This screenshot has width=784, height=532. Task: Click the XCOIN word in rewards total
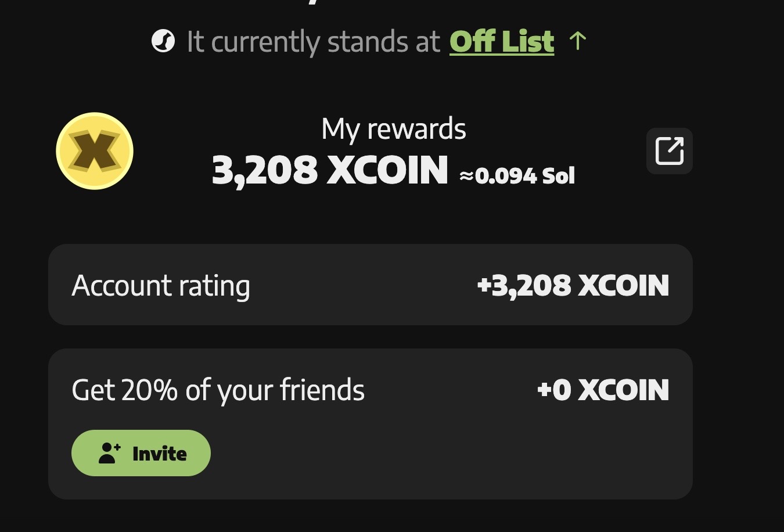(388, 170)
